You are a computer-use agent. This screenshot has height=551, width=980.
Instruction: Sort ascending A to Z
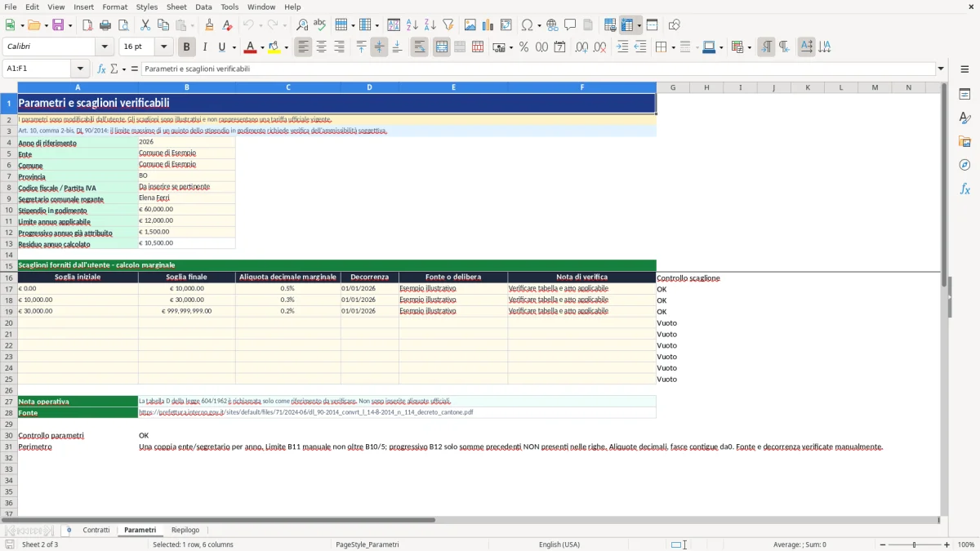point(412,25)
